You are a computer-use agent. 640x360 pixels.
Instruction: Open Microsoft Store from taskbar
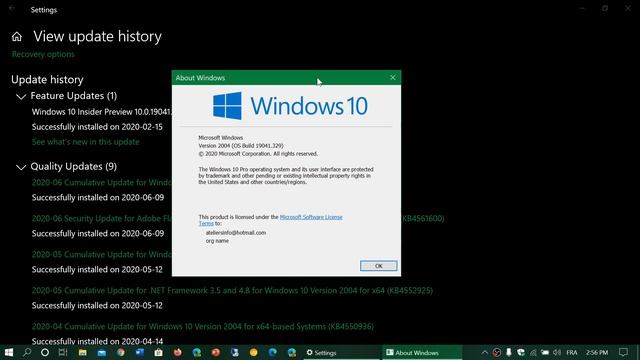pyautogui.click(x=158, y=352)
